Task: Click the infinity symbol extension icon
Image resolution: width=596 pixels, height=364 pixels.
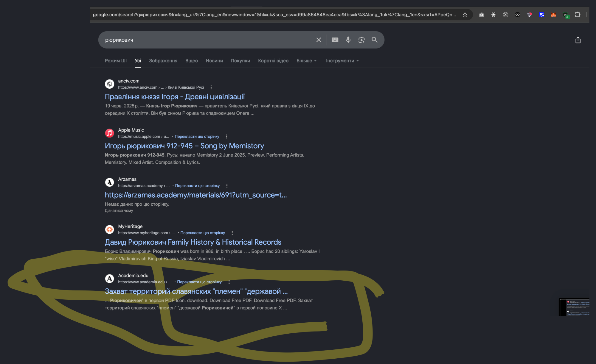Action: 517,15
